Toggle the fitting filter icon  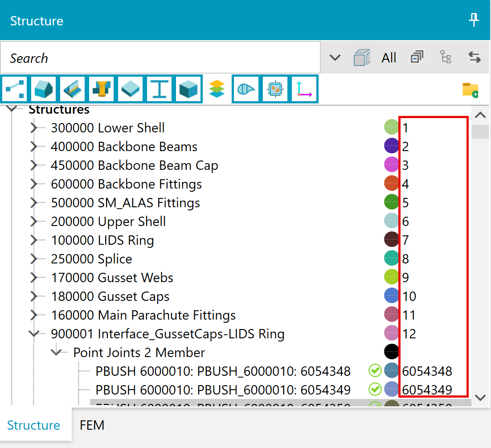coord(102,89)
